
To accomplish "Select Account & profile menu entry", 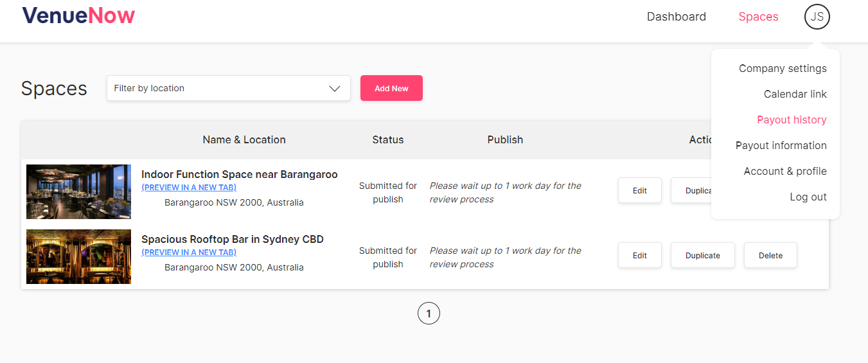I will [x=785, y=171].
